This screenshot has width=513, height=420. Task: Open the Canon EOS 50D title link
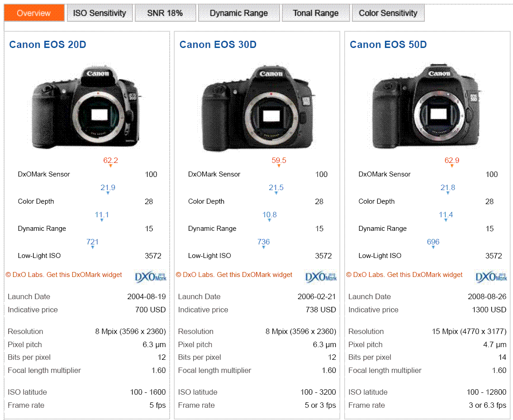click(388, 44)
